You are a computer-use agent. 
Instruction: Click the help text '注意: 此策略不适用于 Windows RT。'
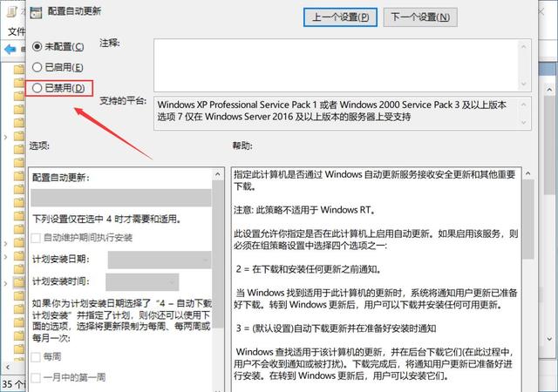coord(304,210)
